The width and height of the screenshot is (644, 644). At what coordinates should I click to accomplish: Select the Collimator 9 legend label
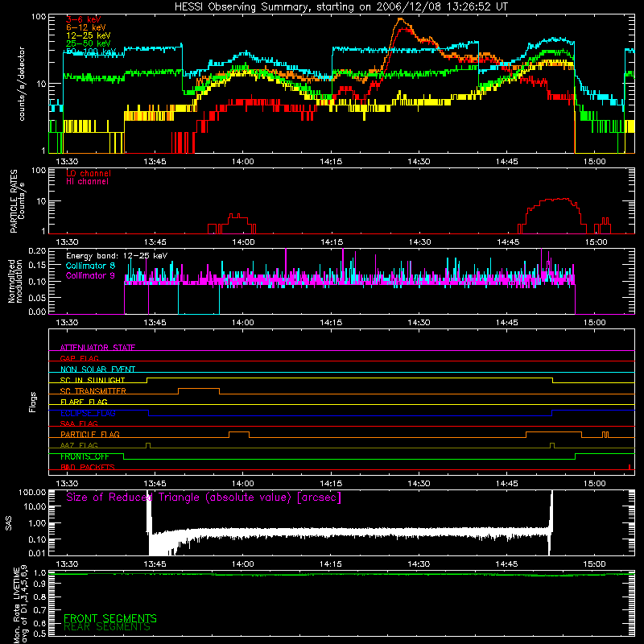click(90, 275)
